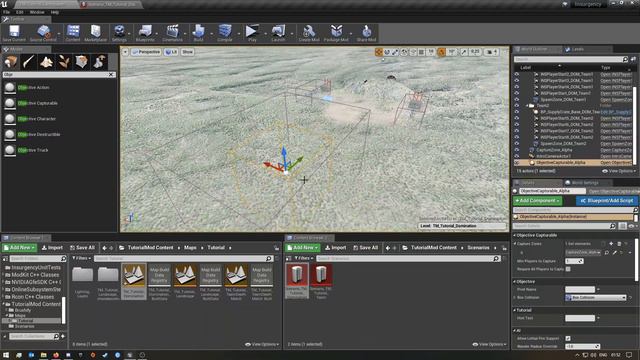Select Foliage mode icon

[64, 62]
